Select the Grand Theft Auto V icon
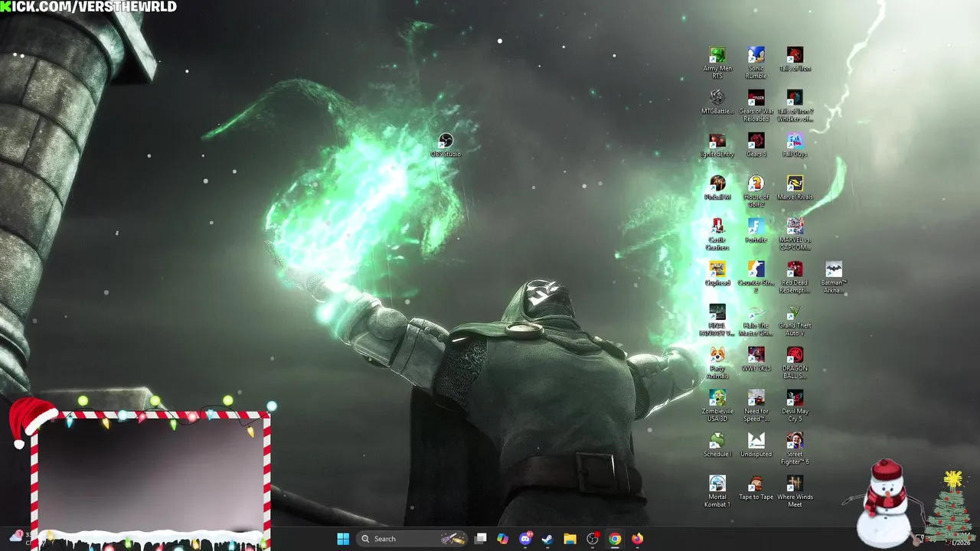Screen dimensions: 980x551 coord(795,320)
